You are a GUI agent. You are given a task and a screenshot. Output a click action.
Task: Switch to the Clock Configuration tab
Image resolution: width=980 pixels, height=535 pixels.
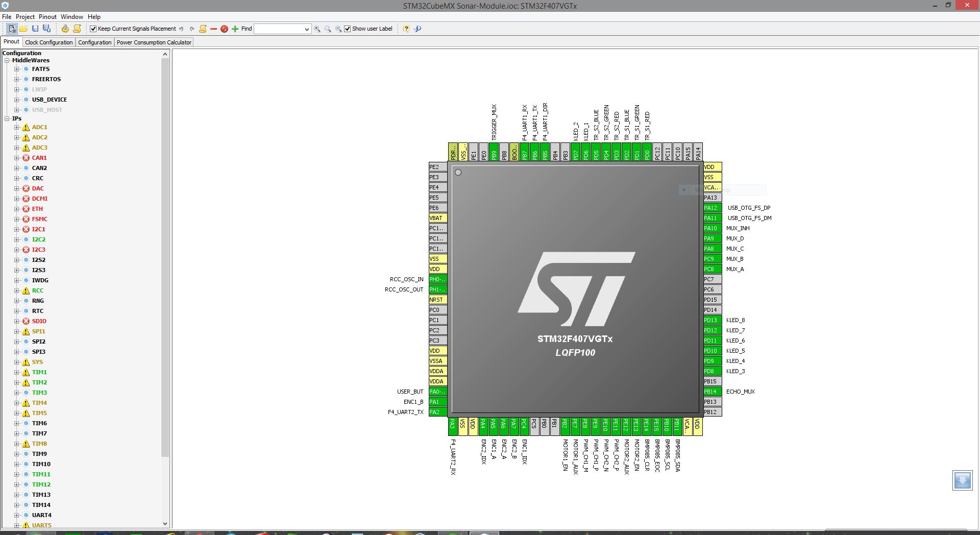click(x=48, y=42)
